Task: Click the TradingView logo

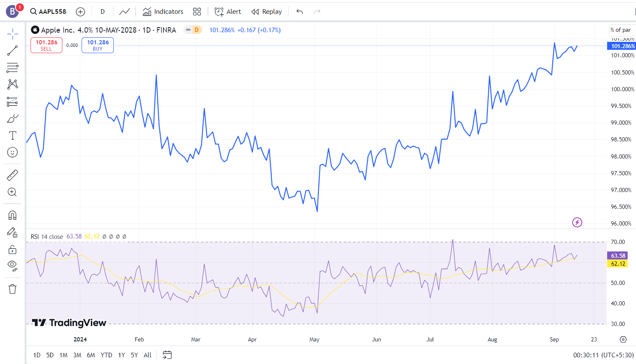Action: point(69,323)
